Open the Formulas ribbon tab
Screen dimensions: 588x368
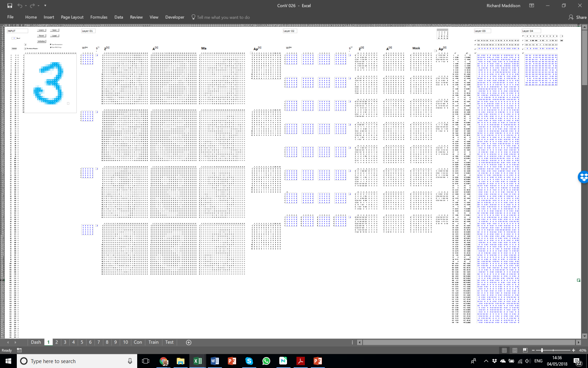(x=99, y=17)
